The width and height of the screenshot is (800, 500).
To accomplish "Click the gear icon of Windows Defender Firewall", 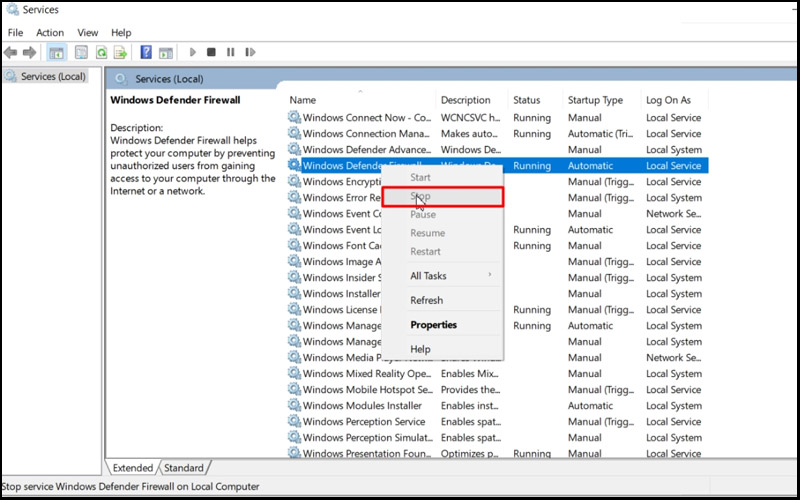I will tap(294, 165).
